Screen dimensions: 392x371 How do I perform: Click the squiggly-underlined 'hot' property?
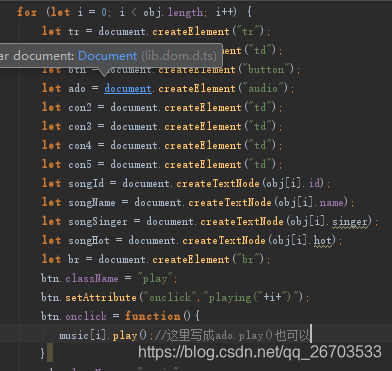[323, 240]
